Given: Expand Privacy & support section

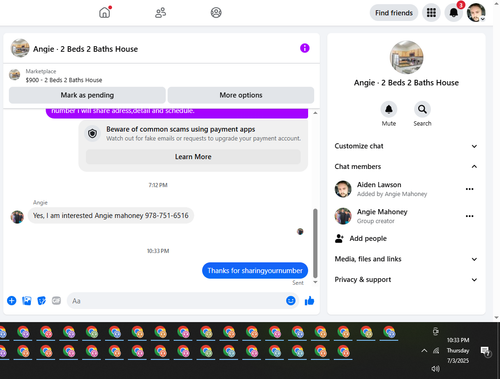Looking at the screenshot, I should tap(406, 279).
